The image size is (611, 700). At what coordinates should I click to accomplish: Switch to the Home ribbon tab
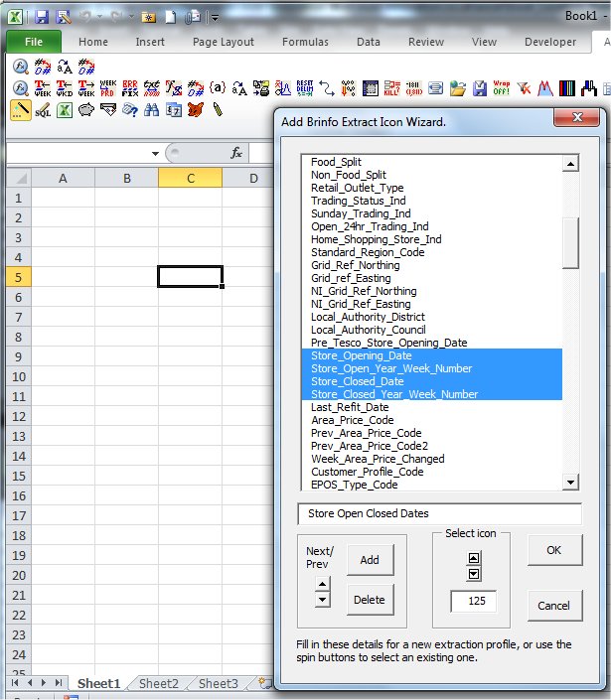click(93, 42)
